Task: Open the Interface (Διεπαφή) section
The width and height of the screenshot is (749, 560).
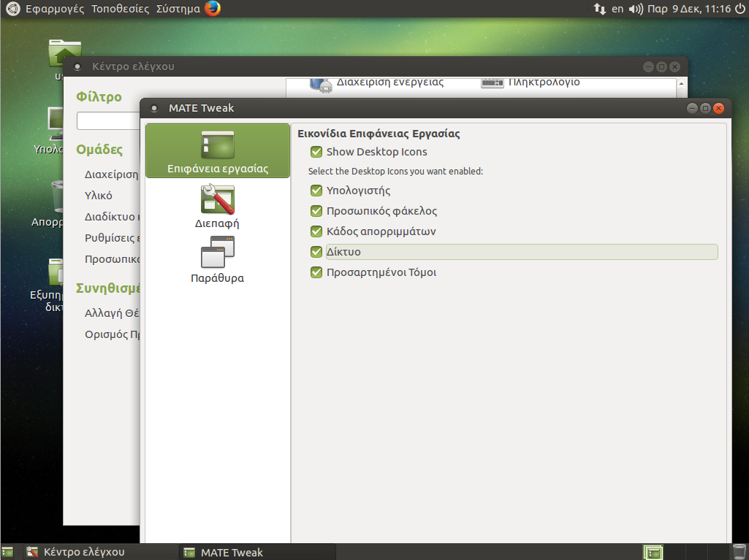Action: pos(217,206)
